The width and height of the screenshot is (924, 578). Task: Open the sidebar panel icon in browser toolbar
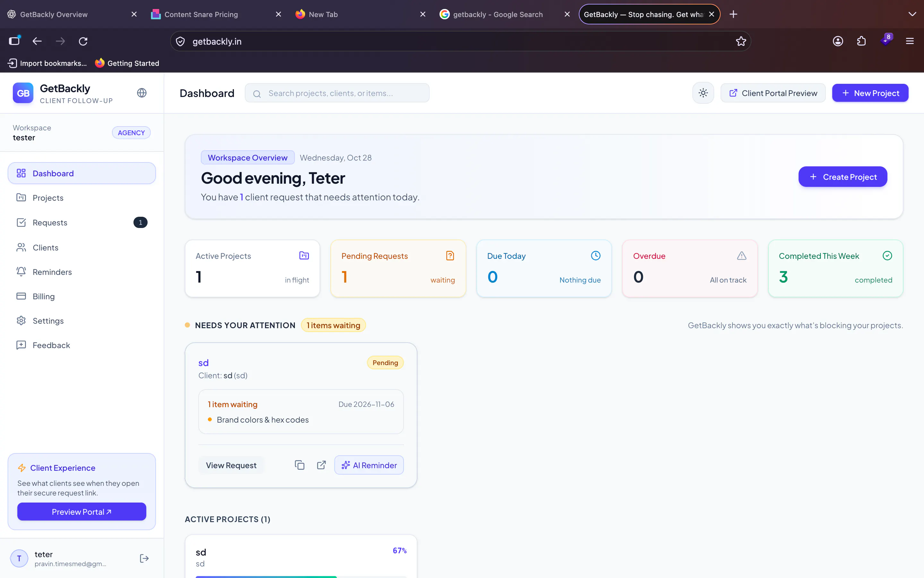(x=14, y=41)
